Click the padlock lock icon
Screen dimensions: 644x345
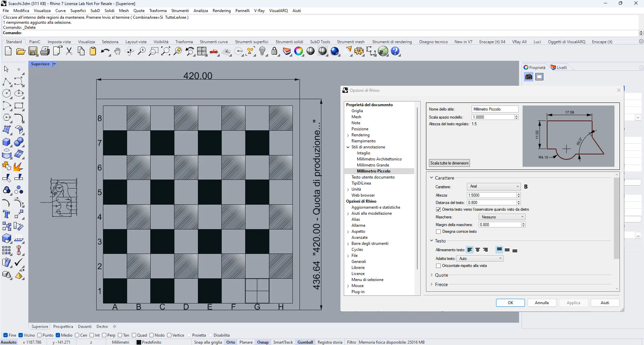[274, 51]
